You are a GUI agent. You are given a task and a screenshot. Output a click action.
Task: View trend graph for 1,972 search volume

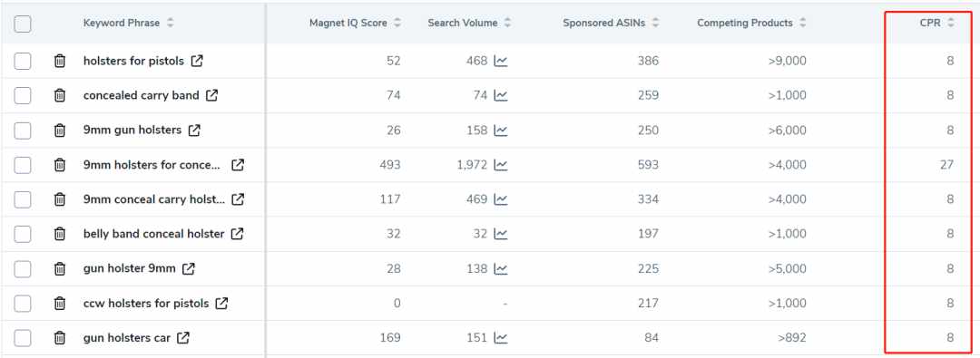click(501, 165)
